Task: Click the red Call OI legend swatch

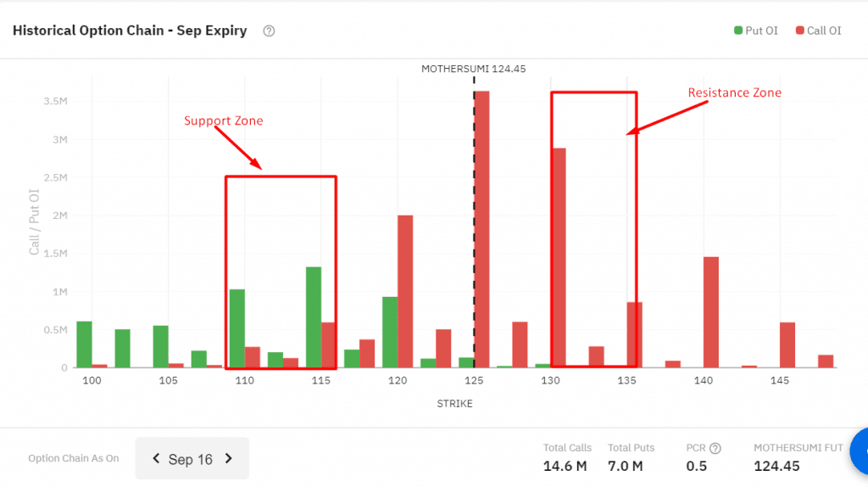Action: coord(800,31)
